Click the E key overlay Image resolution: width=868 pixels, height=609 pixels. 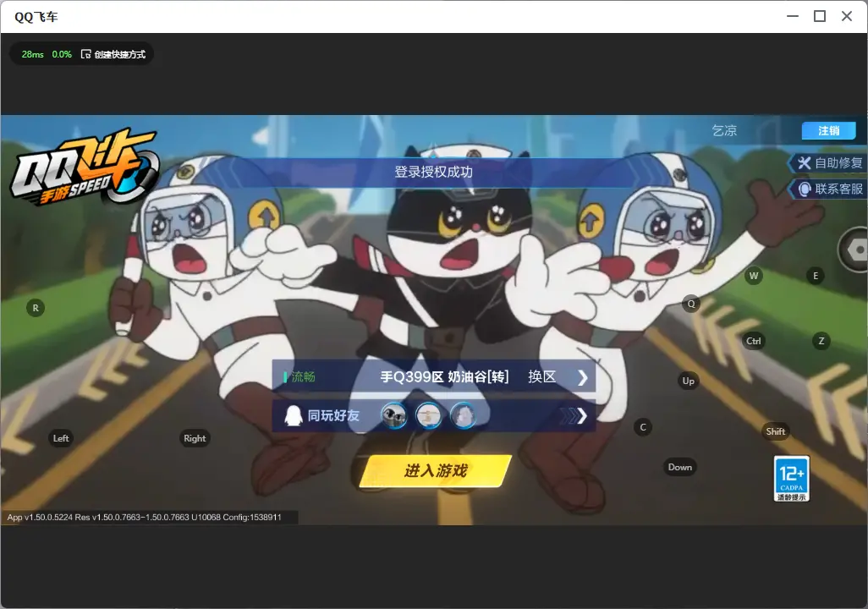[816, 276]
